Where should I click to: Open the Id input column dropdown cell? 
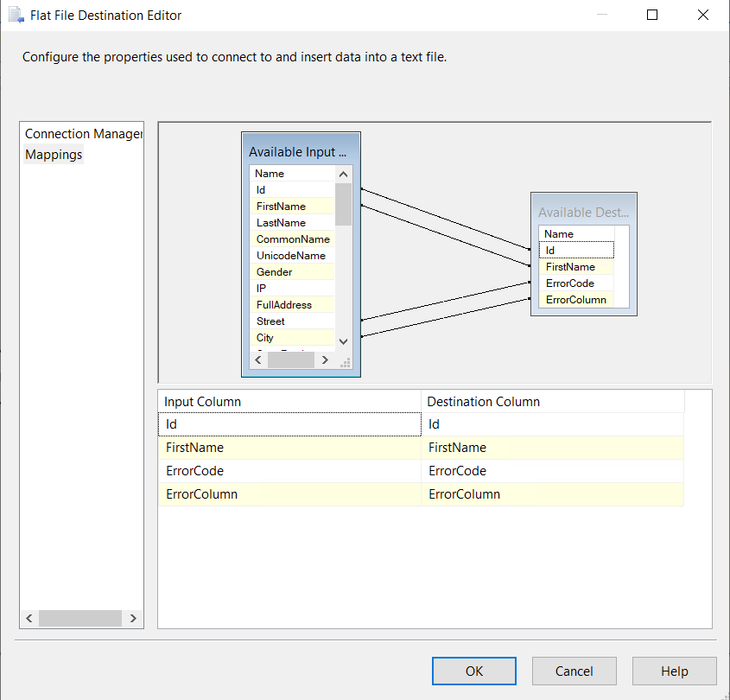coord(289,424)
